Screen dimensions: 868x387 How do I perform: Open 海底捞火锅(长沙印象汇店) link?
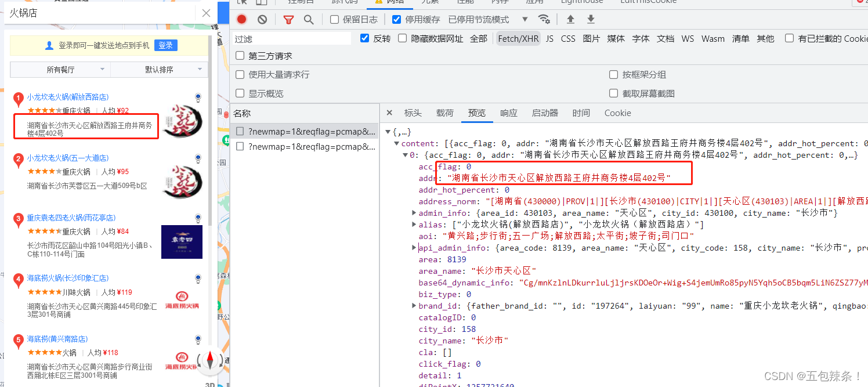(x=68, y=278)
